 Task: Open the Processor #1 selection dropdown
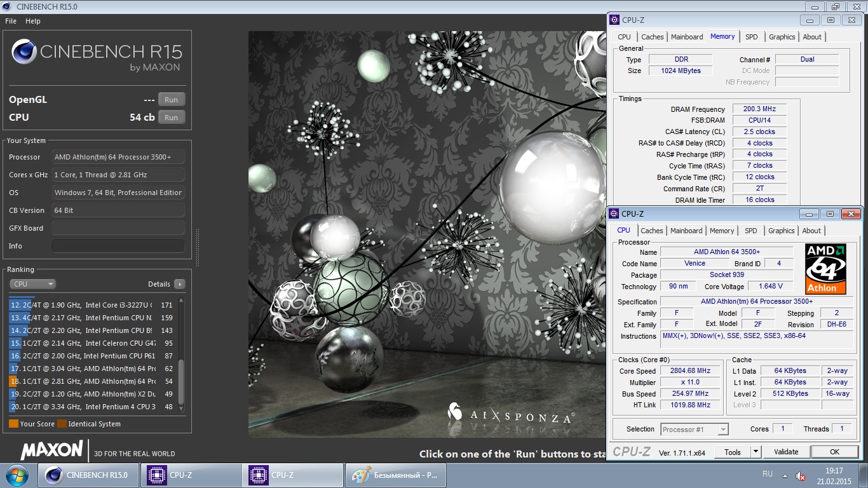(695, 430)
